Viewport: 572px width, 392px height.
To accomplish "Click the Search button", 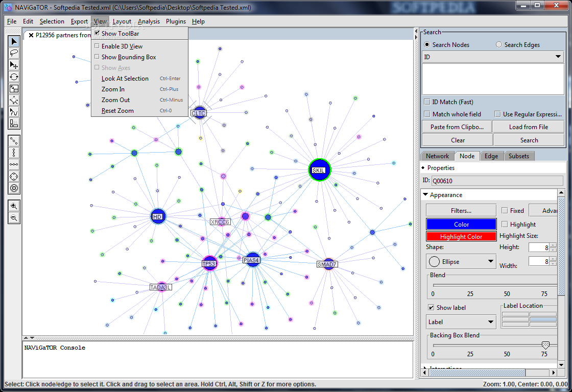I will pyautogui.click(x=529, y=140).
